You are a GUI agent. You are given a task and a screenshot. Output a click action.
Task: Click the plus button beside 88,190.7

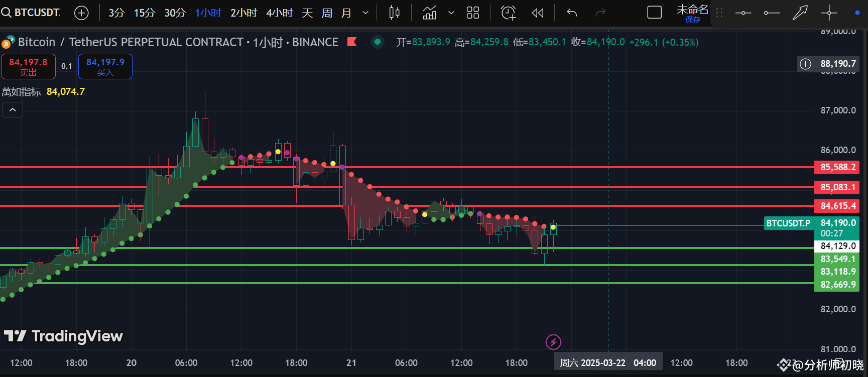(806, 64)
